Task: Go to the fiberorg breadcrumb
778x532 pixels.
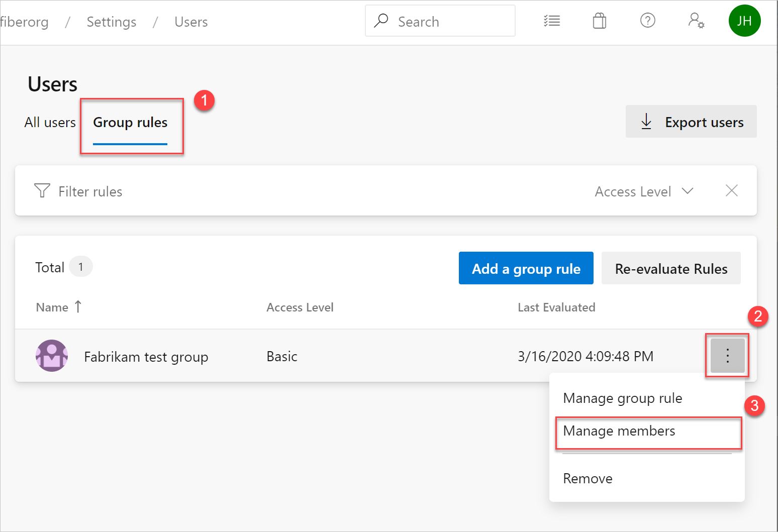Action: pos(25,22)
